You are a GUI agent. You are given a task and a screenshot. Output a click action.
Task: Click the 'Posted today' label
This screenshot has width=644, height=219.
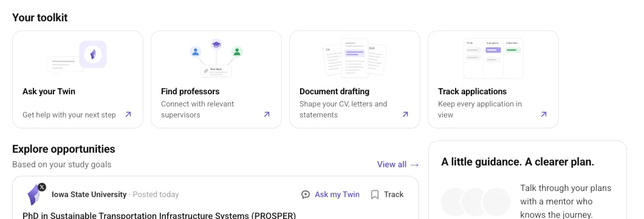click(x=156, y=194)
